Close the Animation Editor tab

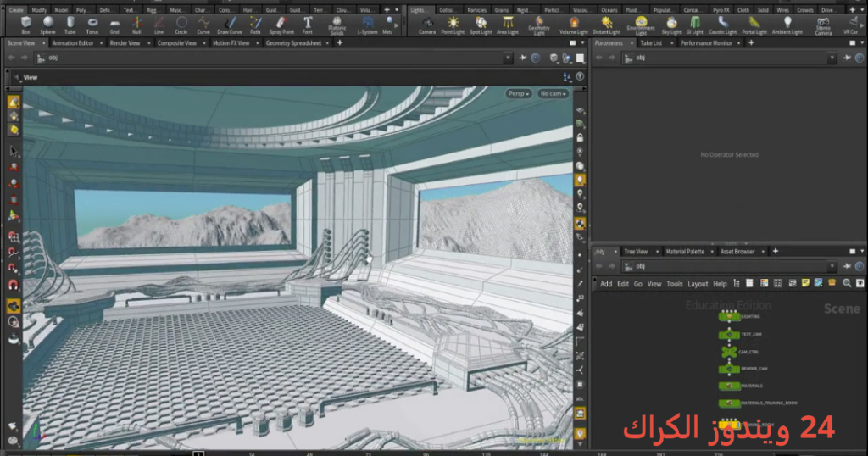click(x=101, y=42)
